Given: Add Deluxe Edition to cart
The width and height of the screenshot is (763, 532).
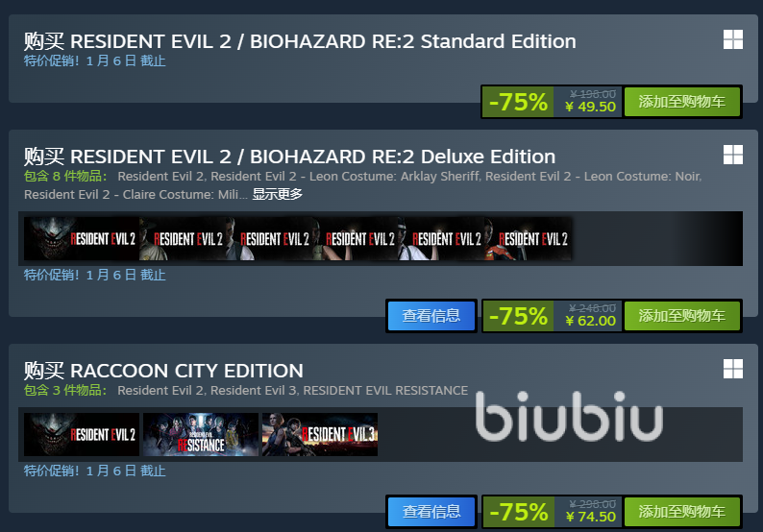Looking at the screenshot, I should click(x=681, y=316).
